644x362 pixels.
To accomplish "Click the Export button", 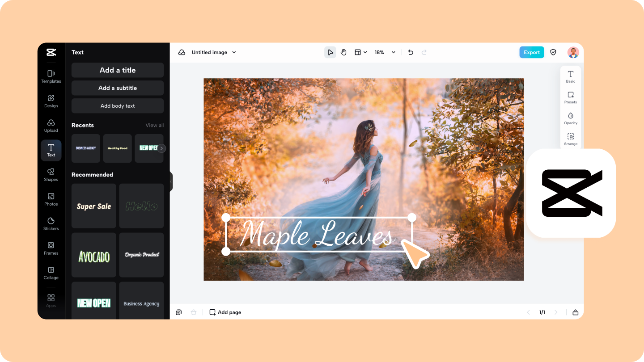I will [x=532, y=52].
